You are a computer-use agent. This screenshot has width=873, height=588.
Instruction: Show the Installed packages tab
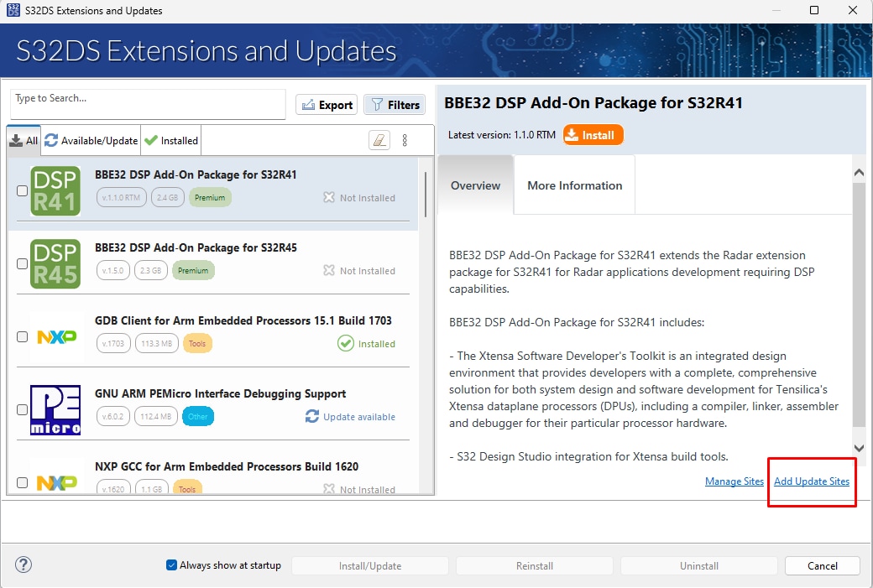tap(171, 141)
